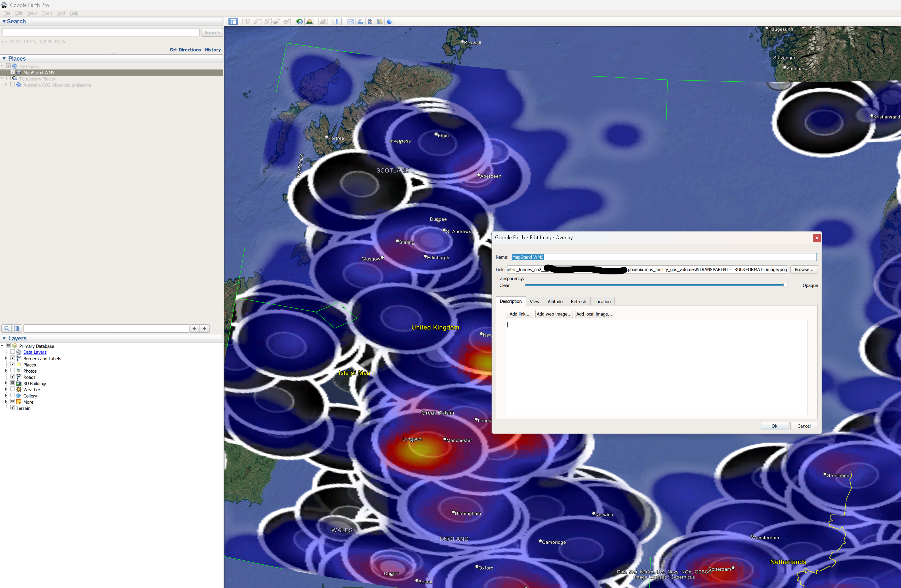Expand Australia CO2 Observed emissions node
The image size is (901, 588).
point(6,85)
